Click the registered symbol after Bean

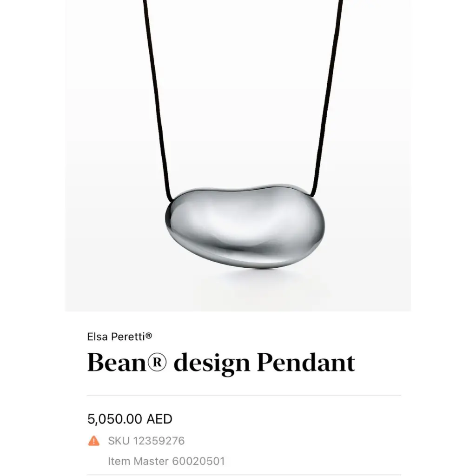157,363
